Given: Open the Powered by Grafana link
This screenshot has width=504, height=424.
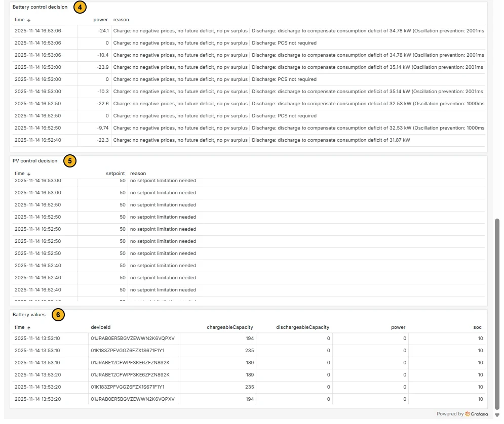Looking at the screenshot, I should tap(462, 414).
